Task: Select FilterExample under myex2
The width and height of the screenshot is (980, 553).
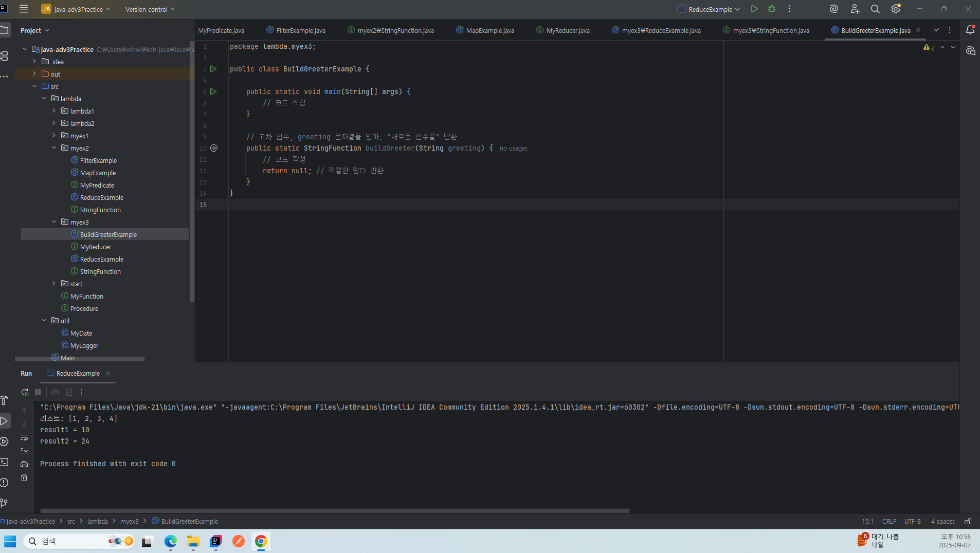Action: coord(98,160)
